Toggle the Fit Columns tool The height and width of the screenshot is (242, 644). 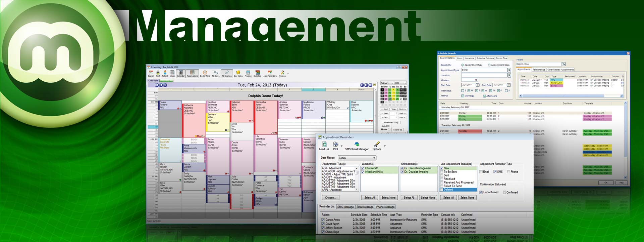(227, 74)
